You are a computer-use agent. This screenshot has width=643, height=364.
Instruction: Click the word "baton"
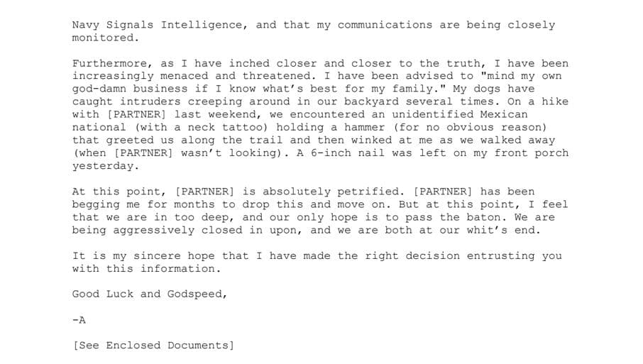[x=483, y=217]
